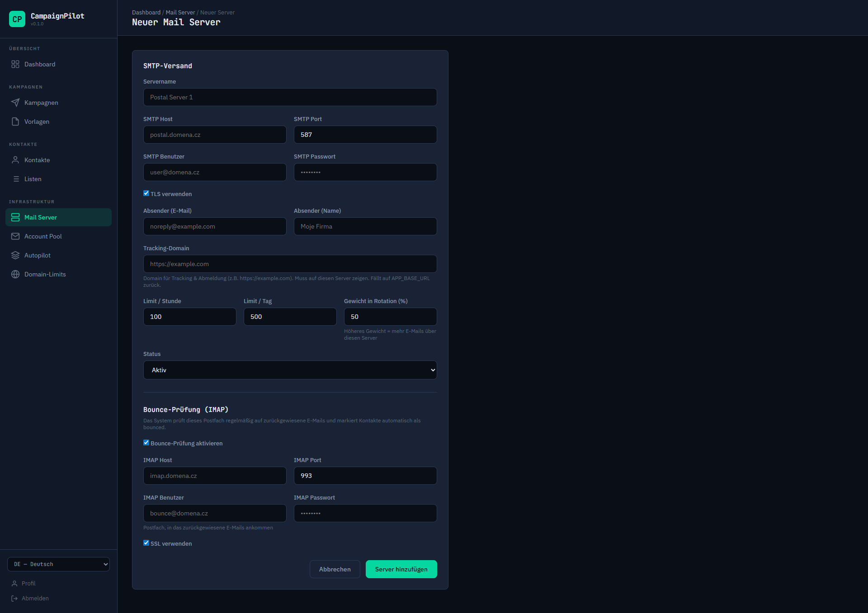The width and height of the screenshot is (868, 613).
Task: Click the Absender (Name) field
Action: pos(365,226)
